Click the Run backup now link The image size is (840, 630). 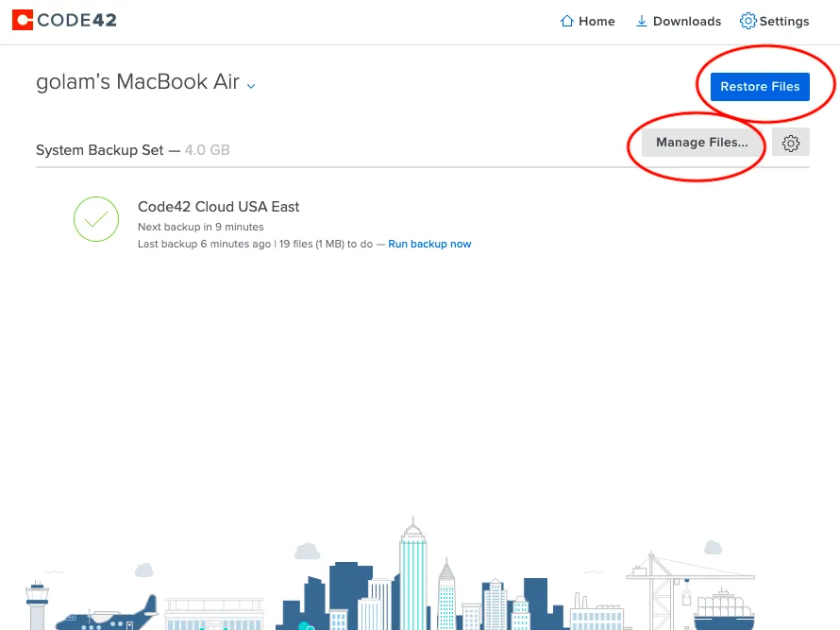click(x=429, y=244)
